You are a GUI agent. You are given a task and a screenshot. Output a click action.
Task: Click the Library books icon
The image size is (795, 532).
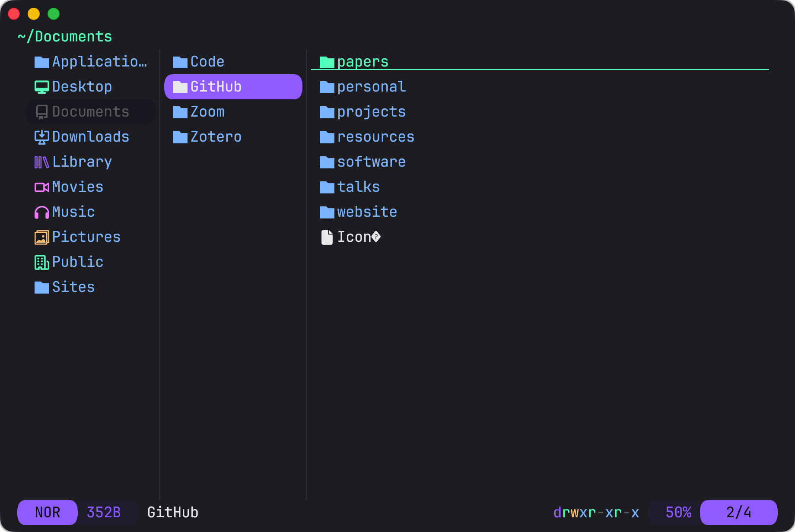41,162
